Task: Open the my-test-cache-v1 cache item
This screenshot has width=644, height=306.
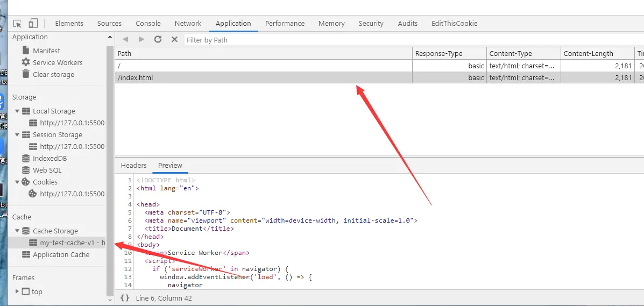Action: (57, 243)
